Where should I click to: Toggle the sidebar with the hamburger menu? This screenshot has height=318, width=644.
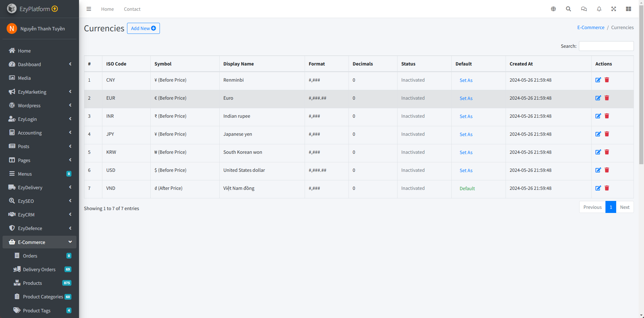(89, 9)
